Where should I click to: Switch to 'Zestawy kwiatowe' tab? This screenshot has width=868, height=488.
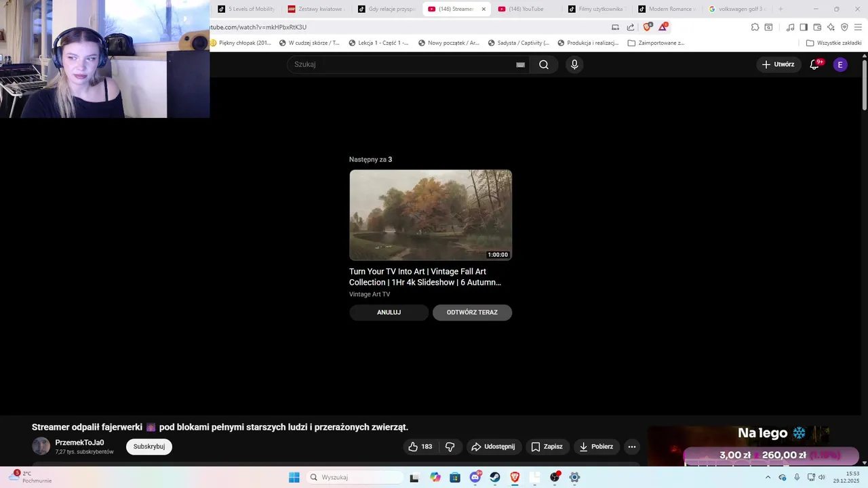pyautogui.click(x=316, y=9)
